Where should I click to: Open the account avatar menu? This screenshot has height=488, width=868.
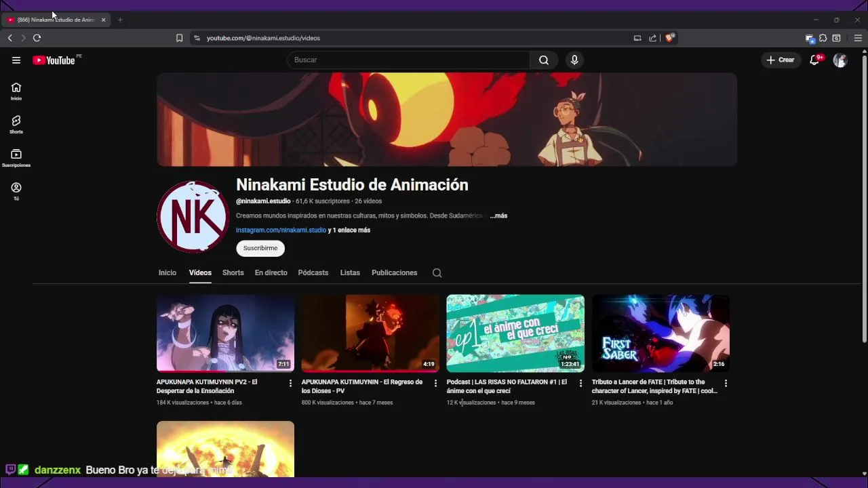click(840, 60)
